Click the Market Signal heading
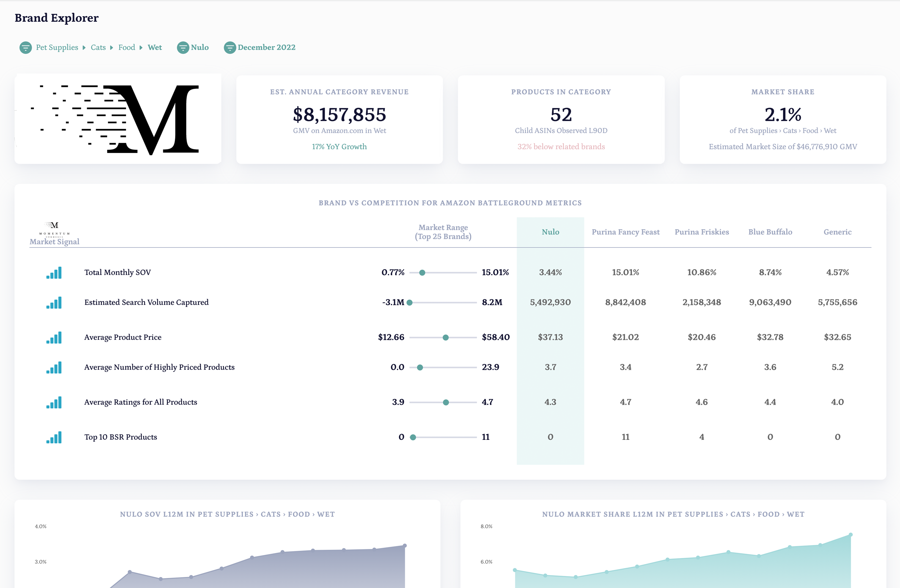900x588 pixels. tap(54, 242)
